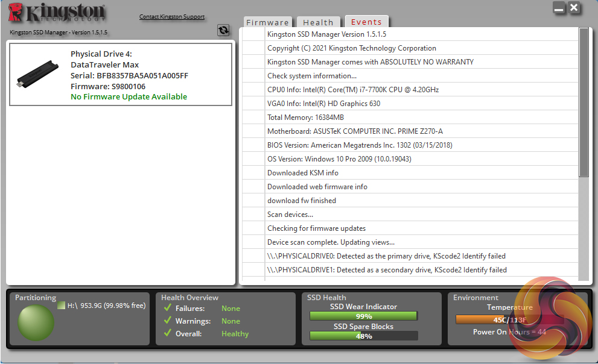Click the 'Health Overview' panel heading
The width and height of the screenshot is (598, 364).
(x=189, y=297)
